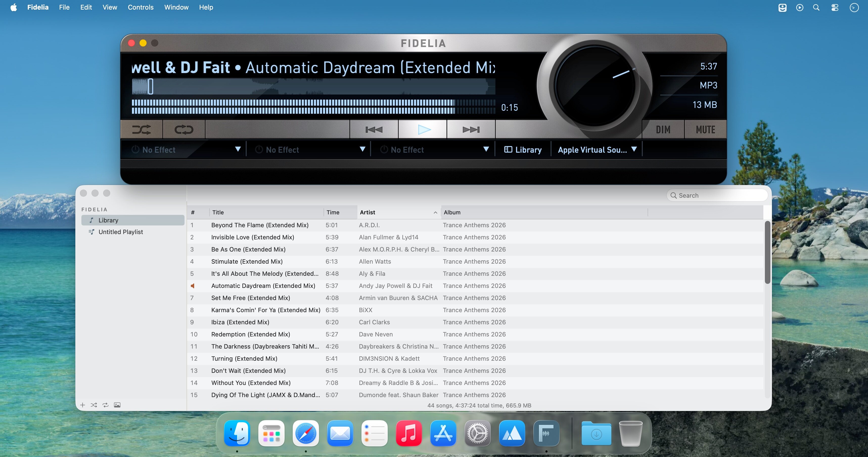Open the View menu
The image size is (868, 457).
tap(110, 7)
